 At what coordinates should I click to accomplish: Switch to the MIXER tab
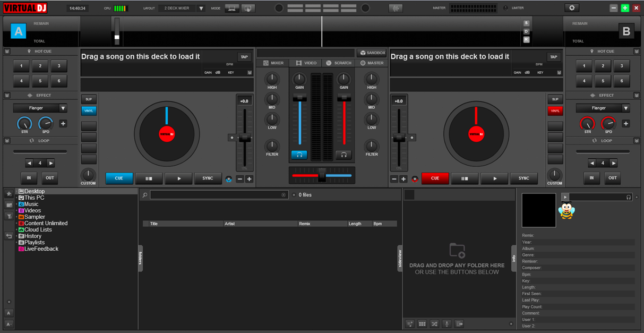pos(273,63)
